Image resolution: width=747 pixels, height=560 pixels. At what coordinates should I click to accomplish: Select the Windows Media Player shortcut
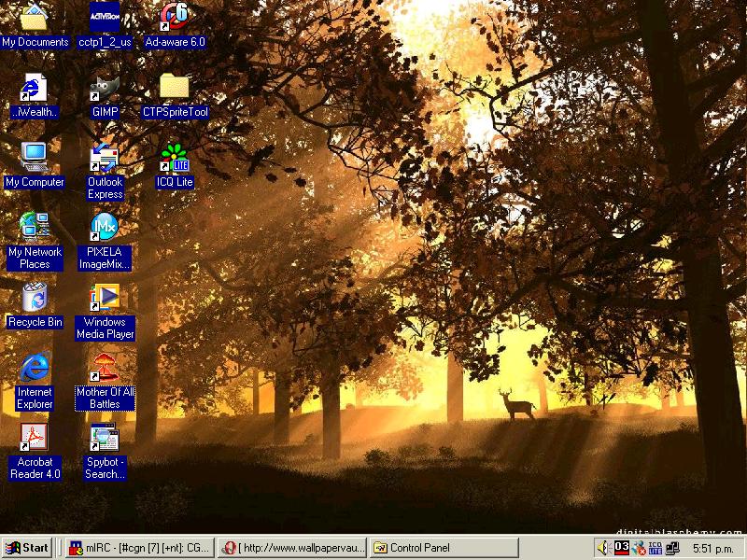pos(105,299)
